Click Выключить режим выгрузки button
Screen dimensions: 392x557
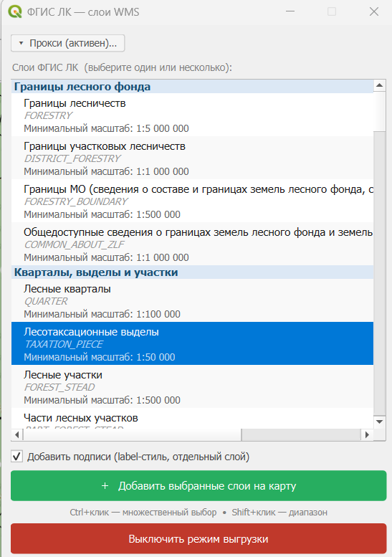tap(199, 538)
